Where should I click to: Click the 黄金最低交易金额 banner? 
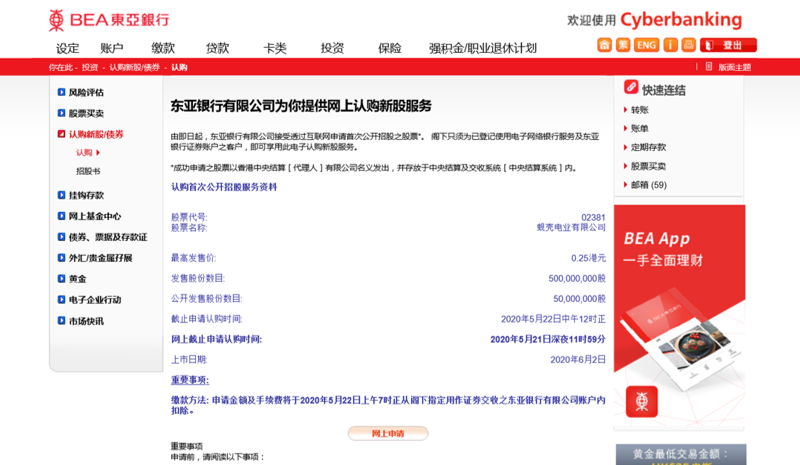pyautogui.click(x=681, y=454)
